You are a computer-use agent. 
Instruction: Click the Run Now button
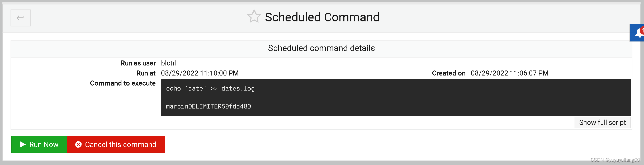coord(39,144)
